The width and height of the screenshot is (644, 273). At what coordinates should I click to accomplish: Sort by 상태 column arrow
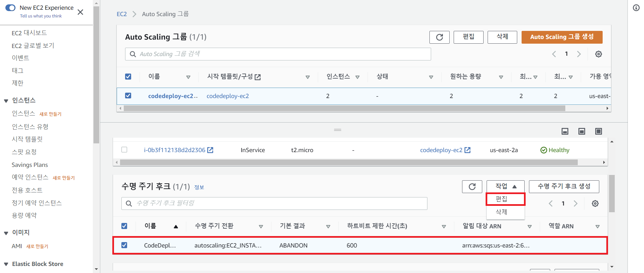431,77
